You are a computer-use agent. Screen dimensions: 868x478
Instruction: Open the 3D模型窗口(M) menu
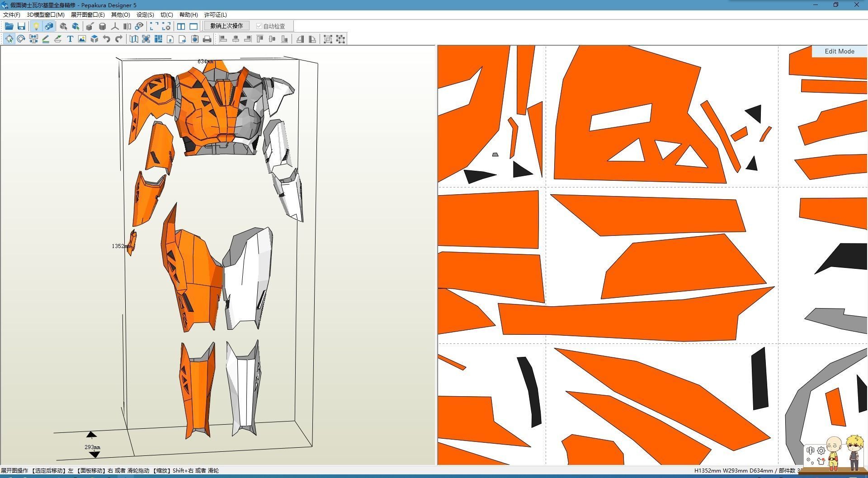pos(45,14)
